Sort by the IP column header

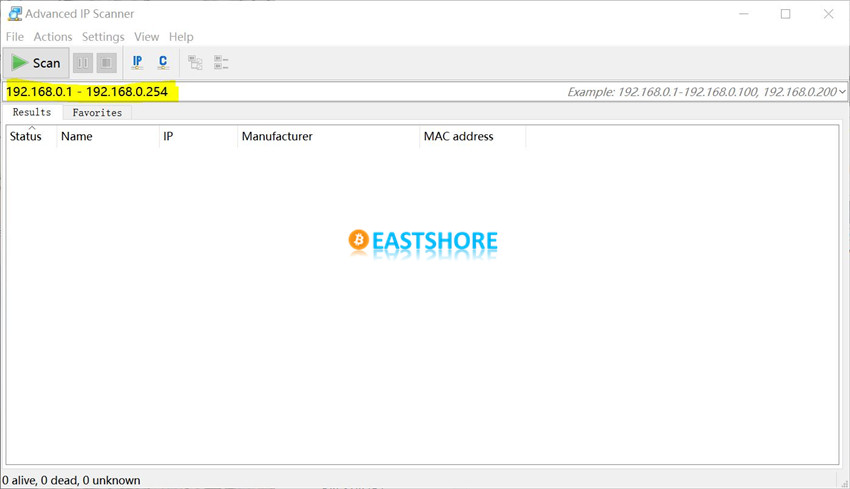click(x=198, y=136)
